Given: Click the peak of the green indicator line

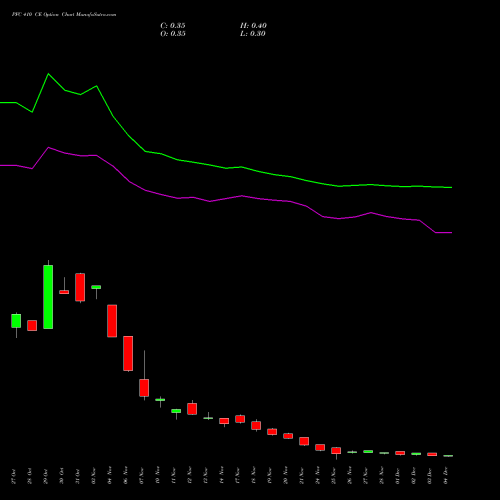Looking at the screenshot, I should (x=48, y=74).
